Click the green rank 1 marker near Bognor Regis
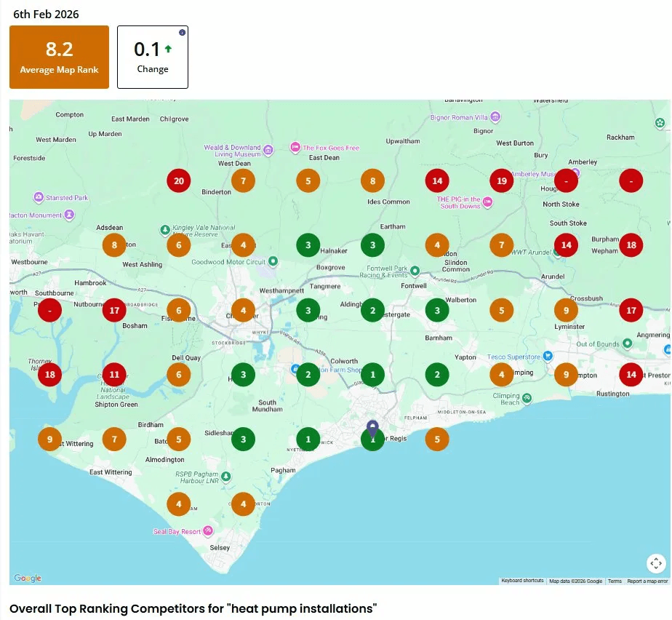The height and width of the screenshot is (620, 672). [x=372, y=439]
